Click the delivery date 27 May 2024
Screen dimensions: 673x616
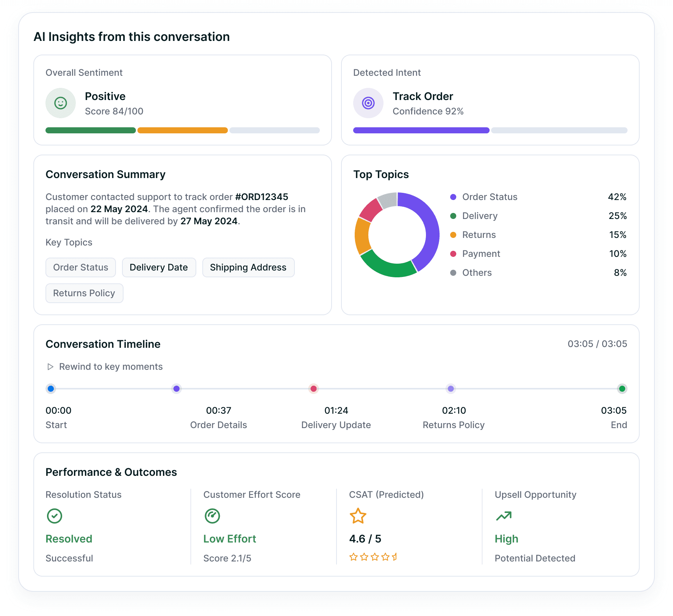[209, 221]
